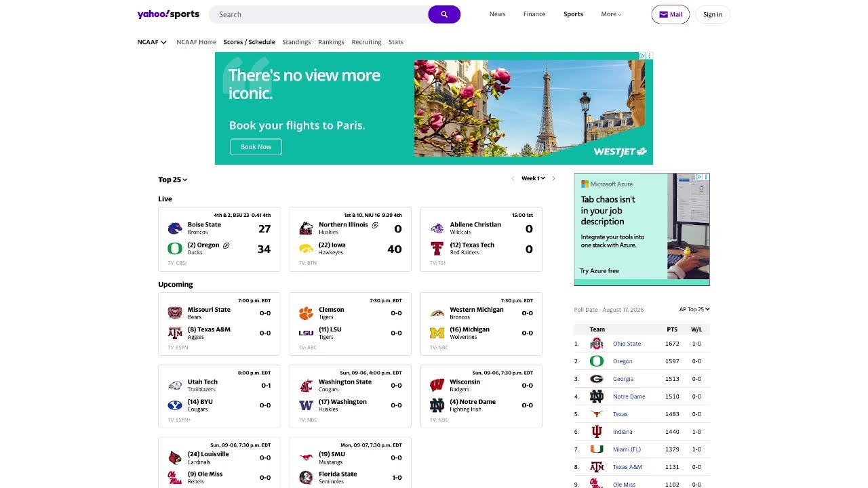Click the purple search magnifier button
868x488 pixels.
click(x=444, y=14)
